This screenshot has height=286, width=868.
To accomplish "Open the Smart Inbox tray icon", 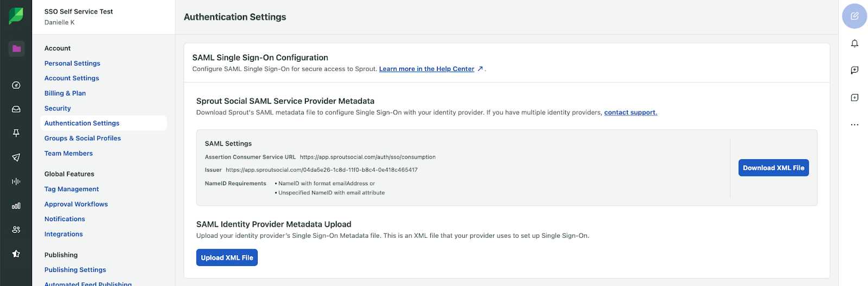I will pos(16,109).
